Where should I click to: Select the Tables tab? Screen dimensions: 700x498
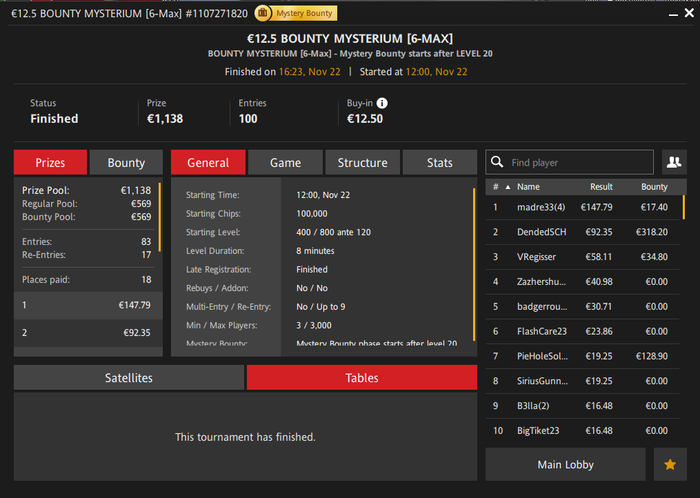tap(362, 378)
